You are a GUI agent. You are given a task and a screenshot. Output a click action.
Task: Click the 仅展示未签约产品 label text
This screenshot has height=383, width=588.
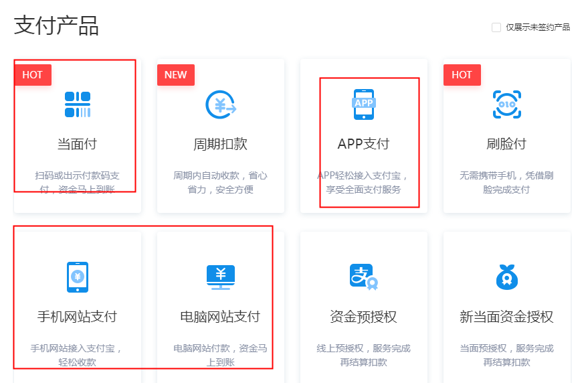point(538,27)
